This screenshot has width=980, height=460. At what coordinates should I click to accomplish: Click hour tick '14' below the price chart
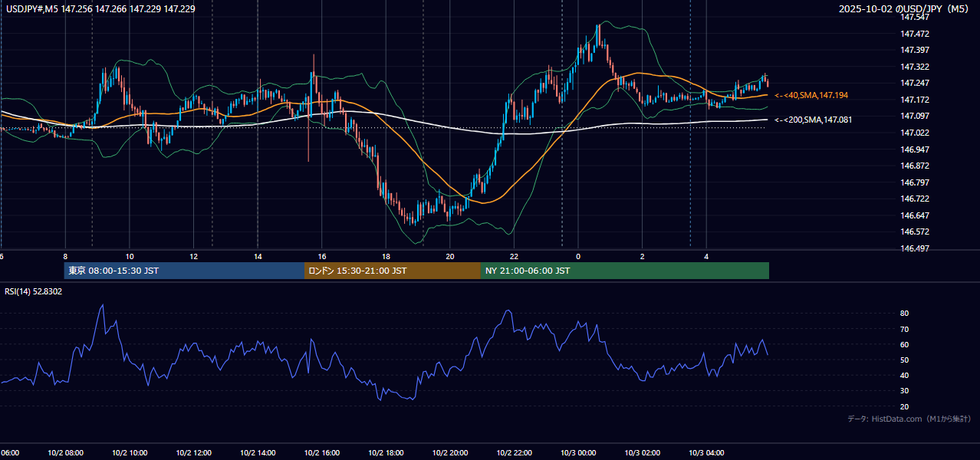258,257
